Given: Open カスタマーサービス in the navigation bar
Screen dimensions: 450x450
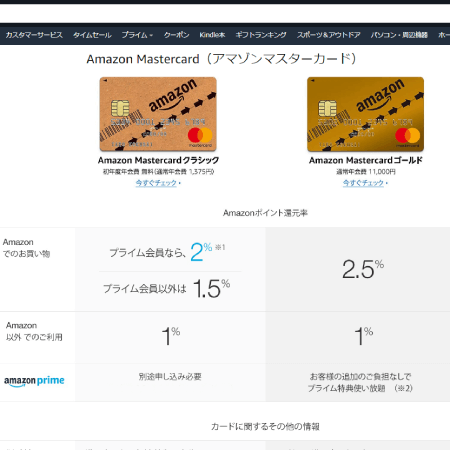Looking at the screenshot, I should pyautogui.click(x=34, y=35).
